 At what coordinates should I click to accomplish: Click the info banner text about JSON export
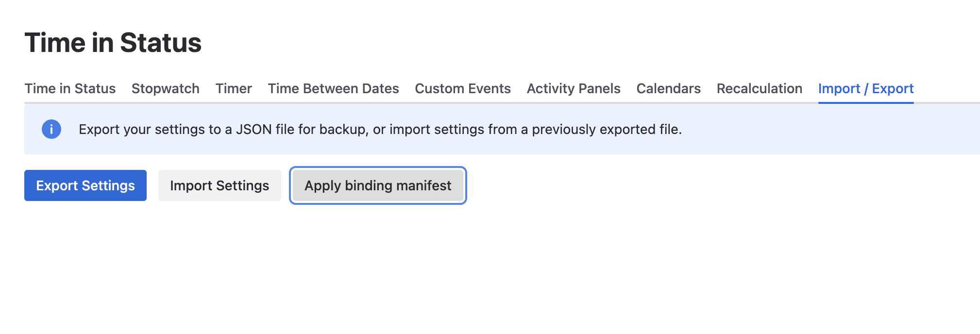[x=381, y=129]
